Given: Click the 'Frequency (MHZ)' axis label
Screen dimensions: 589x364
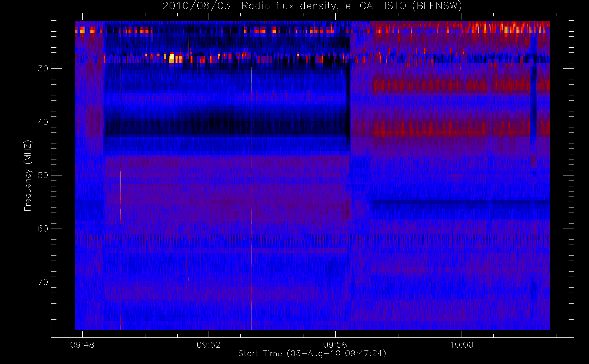Looking at the screenshot, I should (28, 175).
